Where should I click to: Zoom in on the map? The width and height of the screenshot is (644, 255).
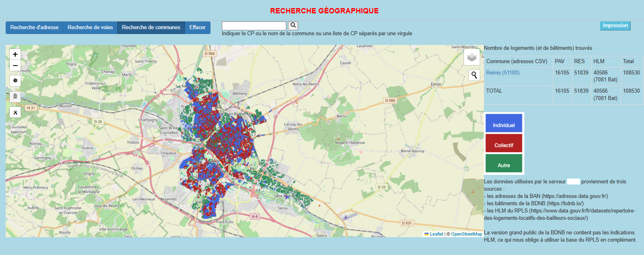coord(15,54)
